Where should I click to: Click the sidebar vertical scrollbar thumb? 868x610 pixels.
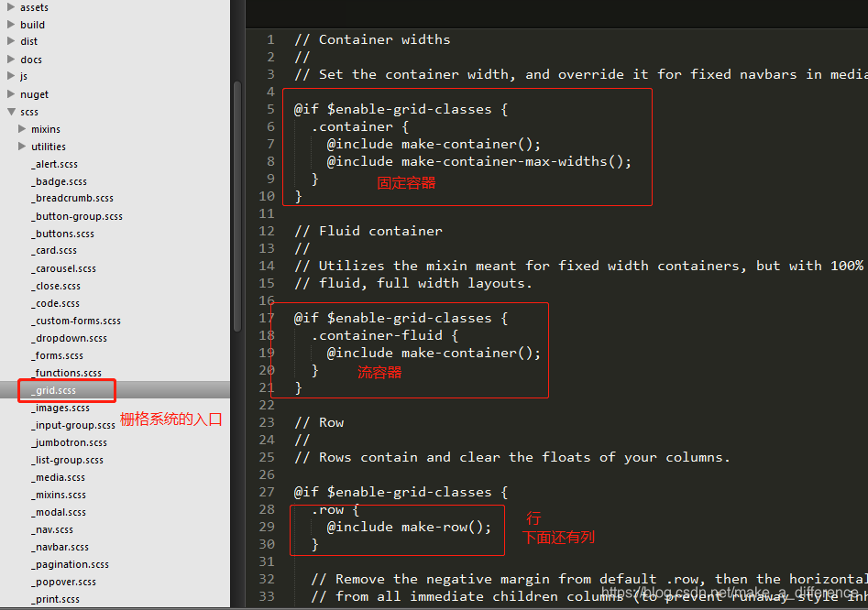click(236, 206)
